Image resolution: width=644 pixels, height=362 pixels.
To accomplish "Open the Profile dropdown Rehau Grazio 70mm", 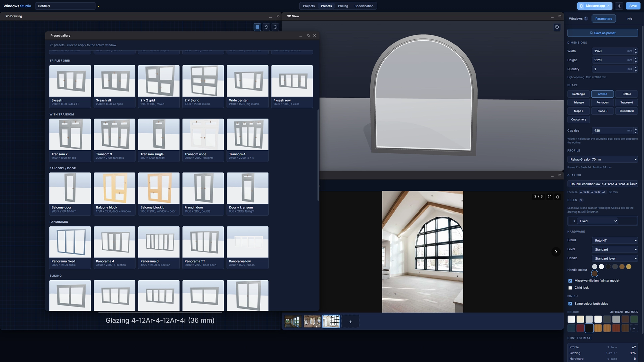I will pos(602,159).
